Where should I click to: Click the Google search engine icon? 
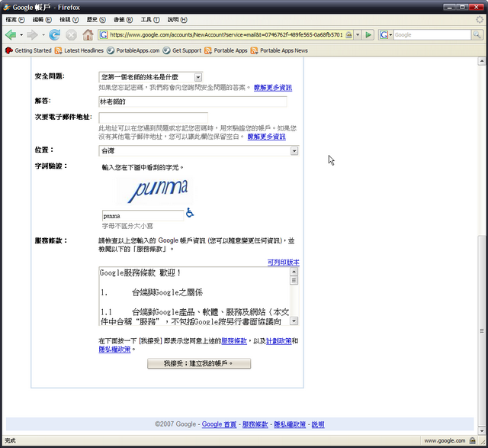point(384,35)
